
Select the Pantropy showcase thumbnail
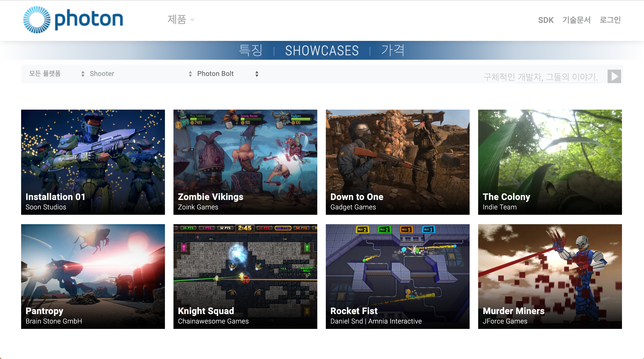click(93, 276)
